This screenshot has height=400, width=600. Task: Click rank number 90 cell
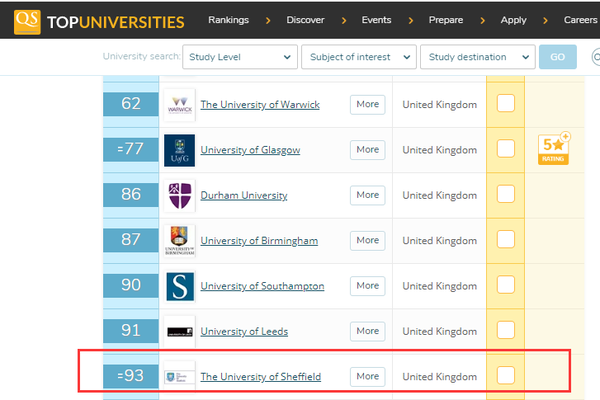131,285
